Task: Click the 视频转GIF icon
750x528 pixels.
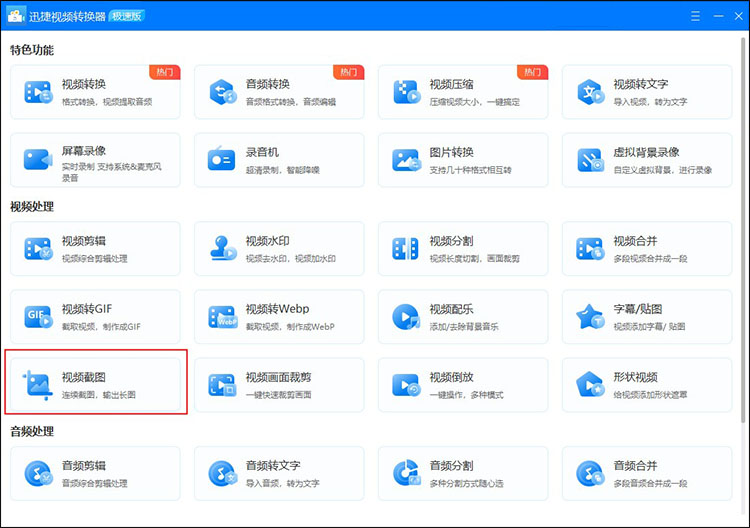Action: coord(38,317)
